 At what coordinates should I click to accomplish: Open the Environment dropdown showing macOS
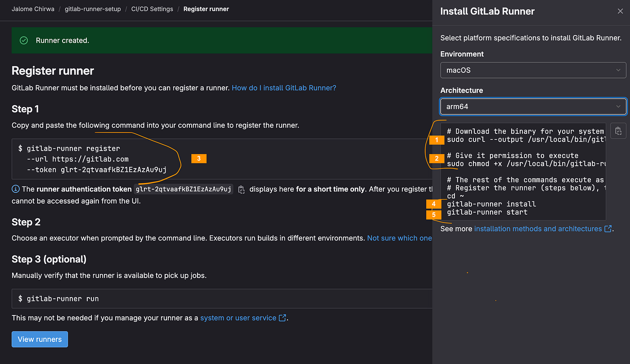(533, 70)
